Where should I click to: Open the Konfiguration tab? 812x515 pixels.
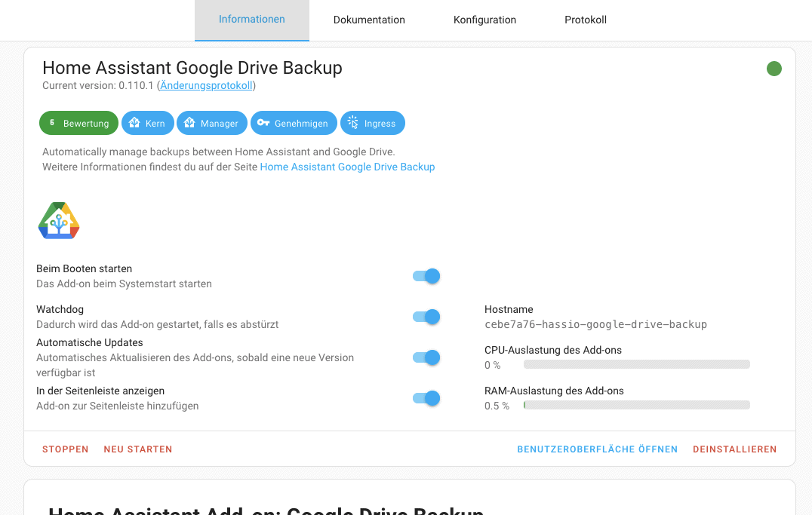484,20
